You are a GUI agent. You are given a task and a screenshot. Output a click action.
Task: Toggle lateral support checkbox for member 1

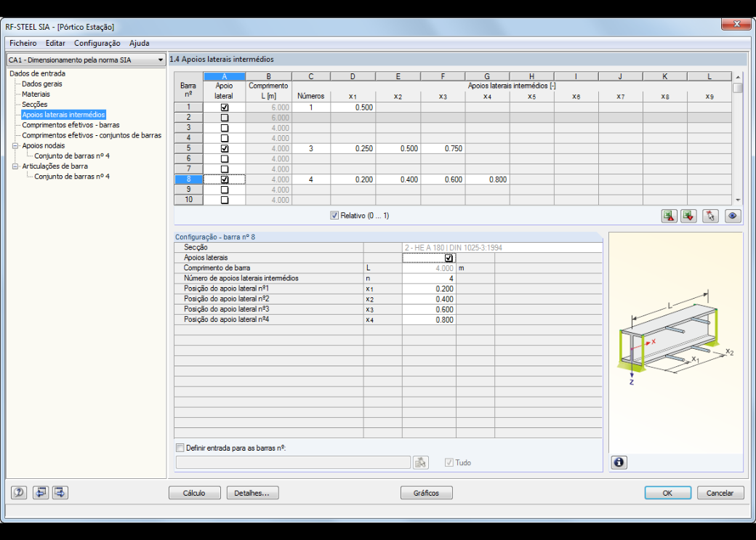[224, 108]
